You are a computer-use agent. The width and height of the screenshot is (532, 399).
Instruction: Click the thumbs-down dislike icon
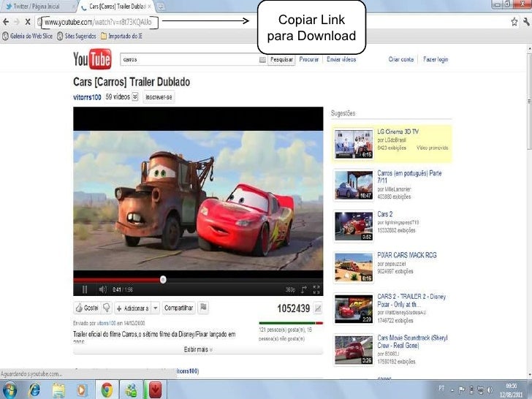click(107, 308)
